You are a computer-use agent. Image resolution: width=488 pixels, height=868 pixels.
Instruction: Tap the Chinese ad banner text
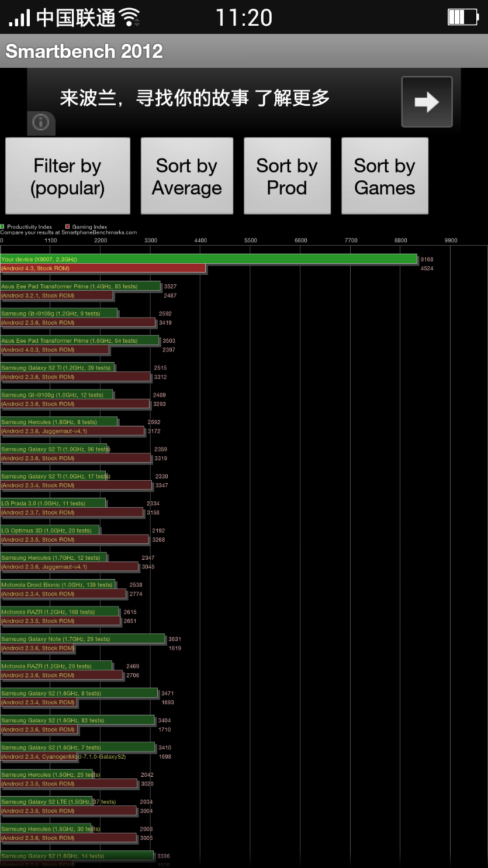click(x=195, y=98)
